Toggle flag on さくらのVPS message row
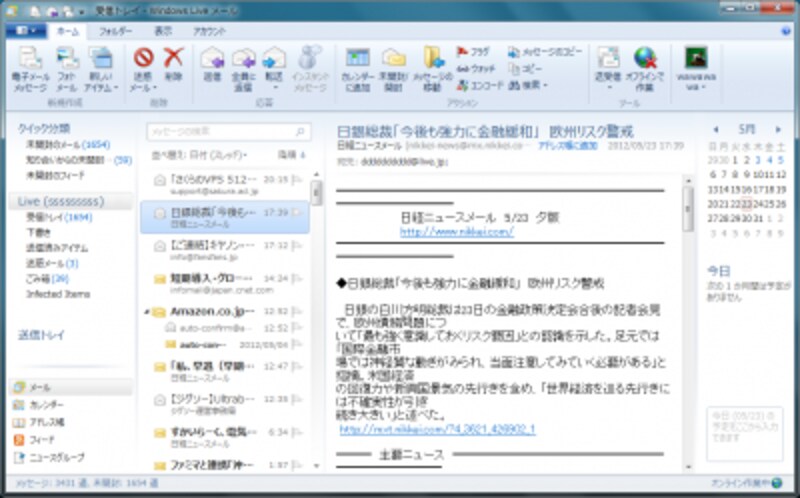Image resolution: width=800 pixels, height=498 pixels. pyautogui.click(x=297, y=180)
